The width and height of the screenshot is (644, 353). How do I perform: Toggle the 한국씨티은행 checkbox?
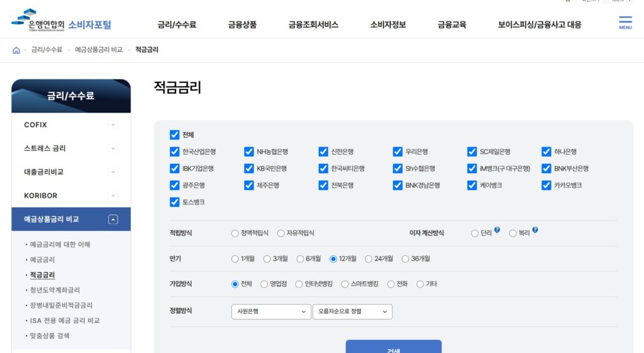(x=323, y=169)
